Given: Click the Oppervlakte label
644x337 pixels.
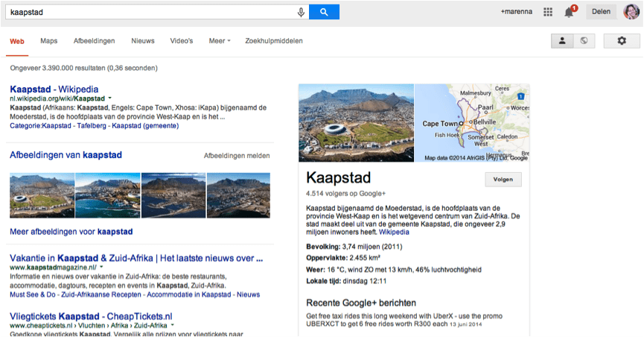Looking at the screenshot, I should click(x=327, y=258).
